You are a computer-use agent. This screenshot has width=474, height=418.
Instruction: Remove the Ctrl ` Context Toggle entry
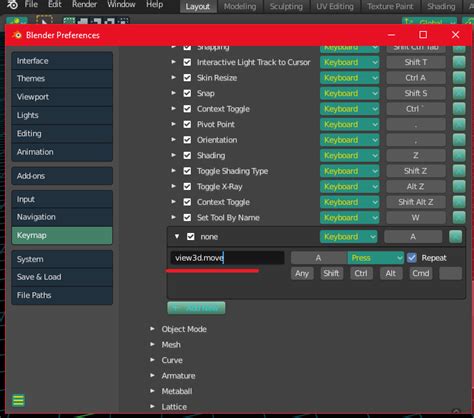(459, 109)
